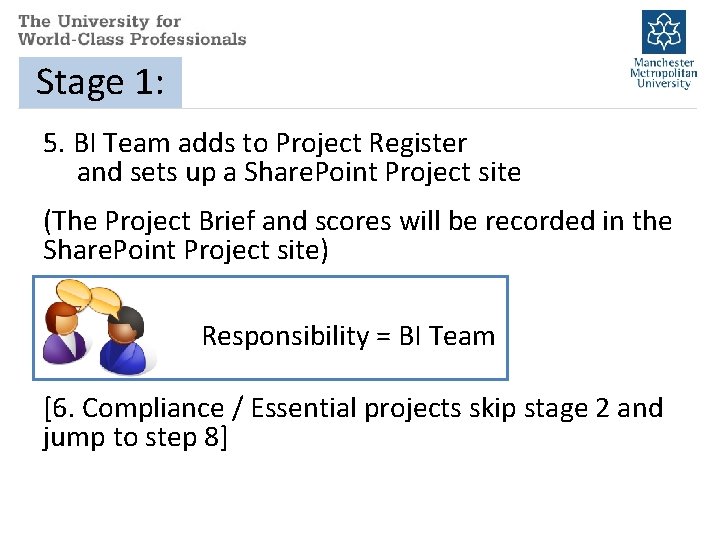Select the 'Responsibility = BI Team' label
This screenshot has width=720, height=540.
(348, 336)
